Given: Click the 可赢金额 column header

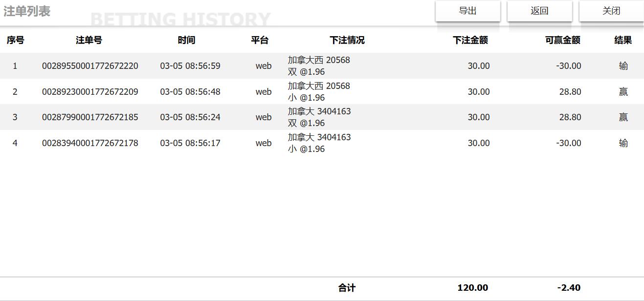Looking at the screenshot, I should [562, 41].
